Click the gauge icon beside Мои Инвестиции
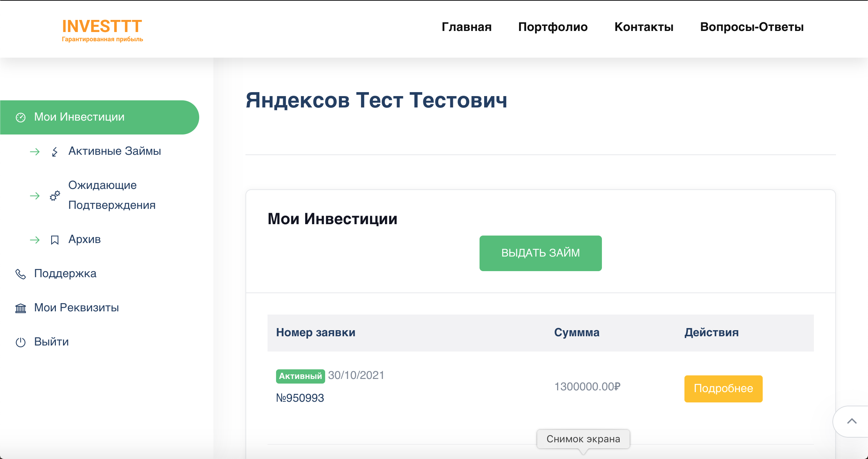Image resolution: width=868 pixels, height=459 pixels. (21, 117)
